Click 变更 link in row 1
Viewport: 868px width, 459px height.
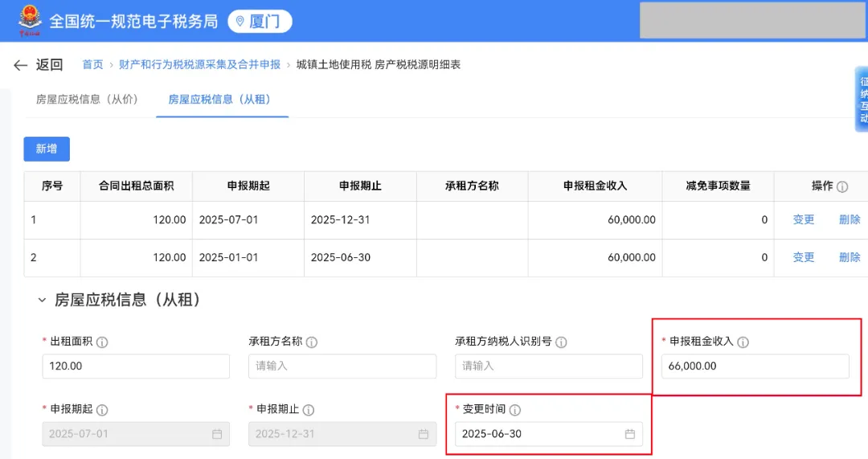click(x=804, y=219)
